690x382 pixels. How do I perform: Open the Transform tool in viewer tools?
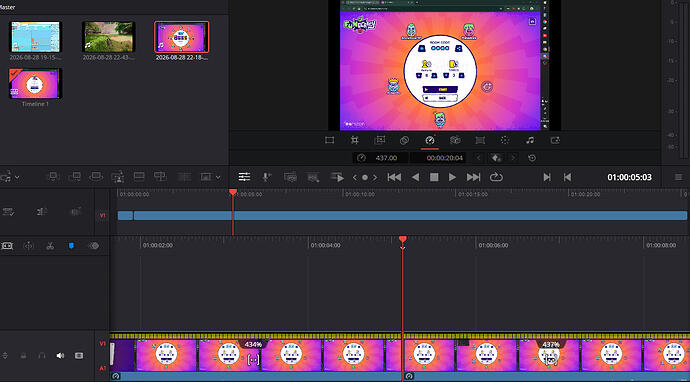329,140
